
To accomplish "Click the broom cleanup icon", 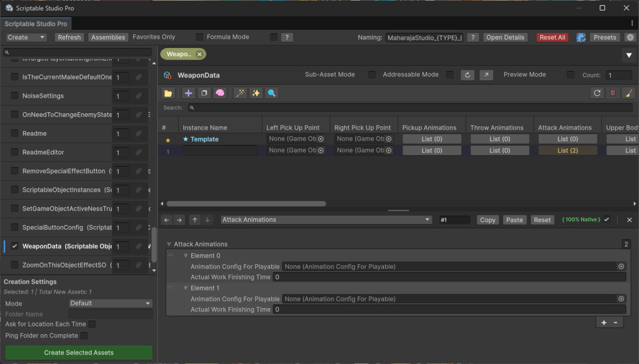I will pyautogui.click(x=628, y=93).
